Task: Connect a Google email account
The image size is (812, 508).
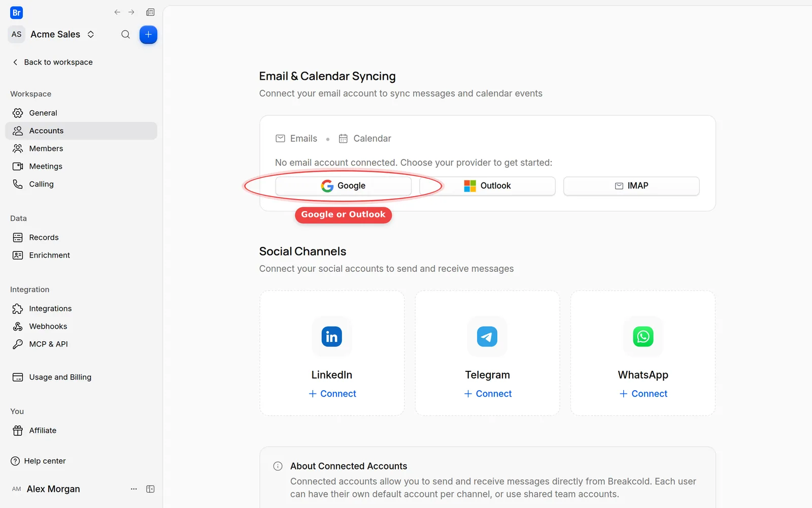Action: 344,186
